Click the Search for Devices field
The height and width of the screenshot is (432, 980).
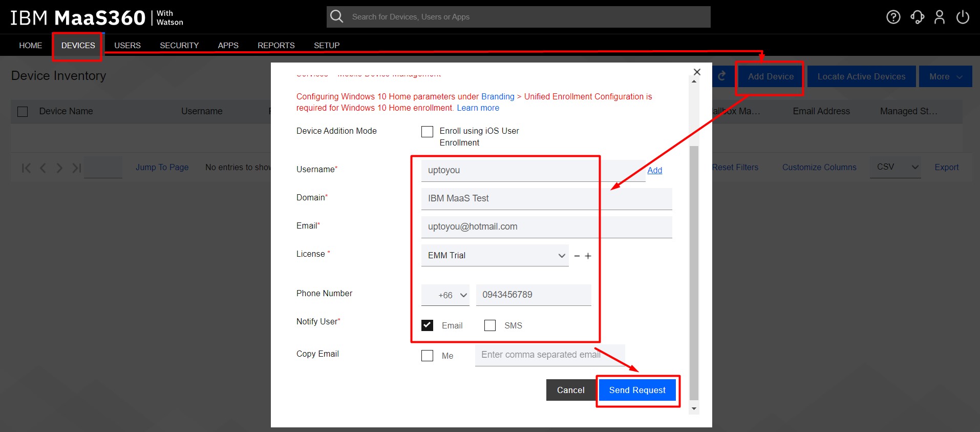click(x=518, y=17)
